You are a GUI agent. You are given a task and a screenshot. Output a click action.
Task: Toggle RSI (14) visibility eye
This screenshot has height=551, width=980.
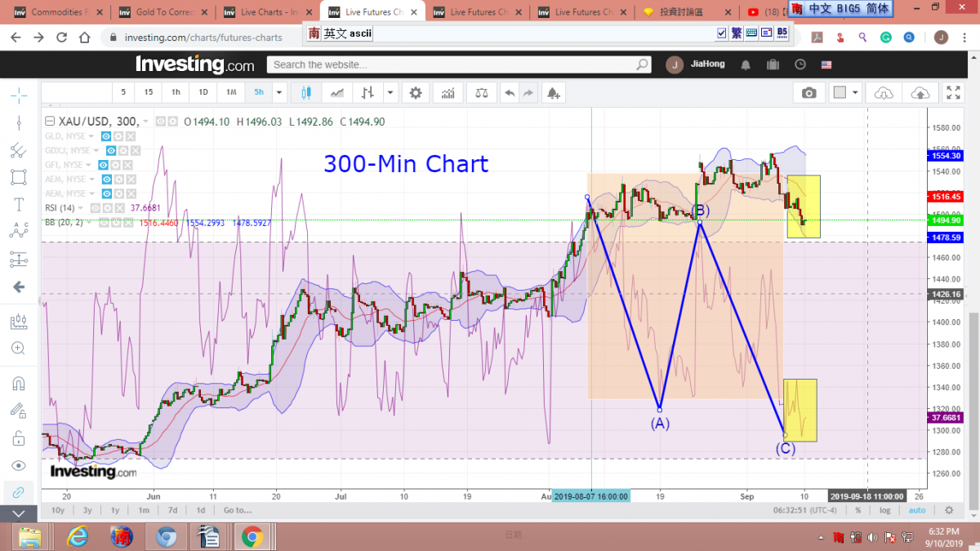click(96, 208)
